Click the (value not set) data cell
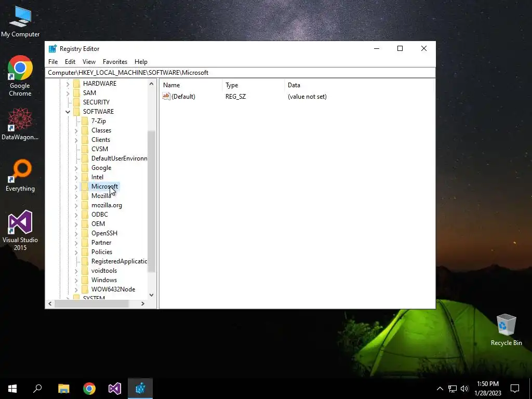 click(307, 97)
